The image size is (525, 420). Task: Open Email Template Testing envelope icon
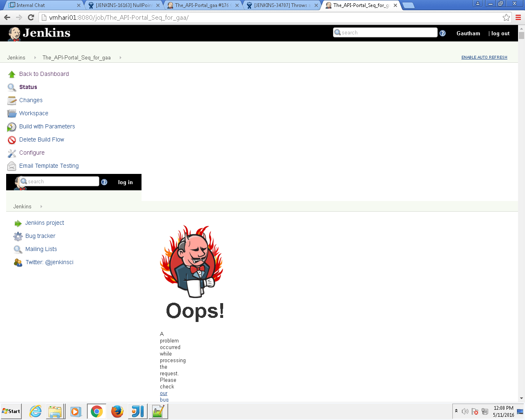11,166
